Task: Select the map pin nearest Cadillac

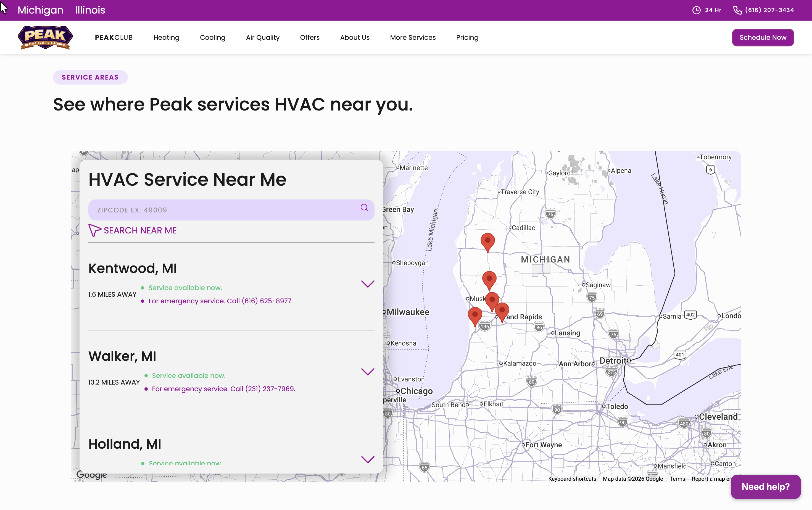Action: pos(487,243)
